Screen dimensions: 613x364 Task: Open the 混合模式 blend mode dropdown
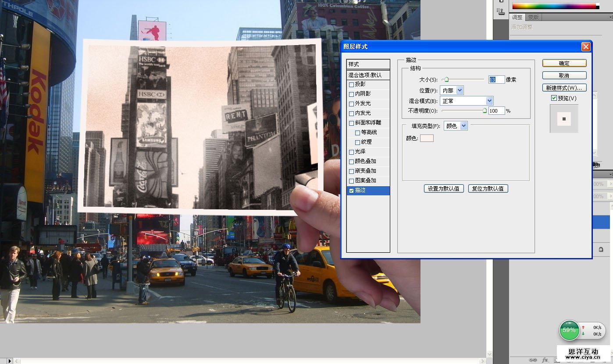pos(467,101)
